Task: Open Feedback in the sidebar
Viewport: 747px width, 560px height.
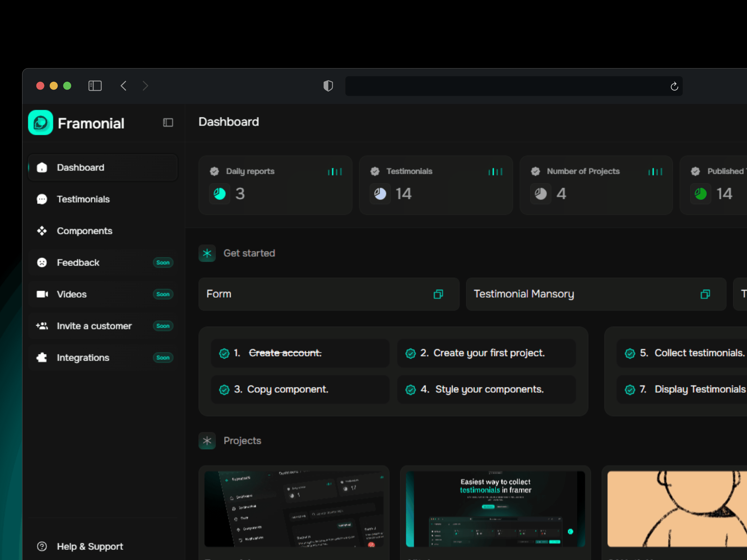Action: [103, 263]
